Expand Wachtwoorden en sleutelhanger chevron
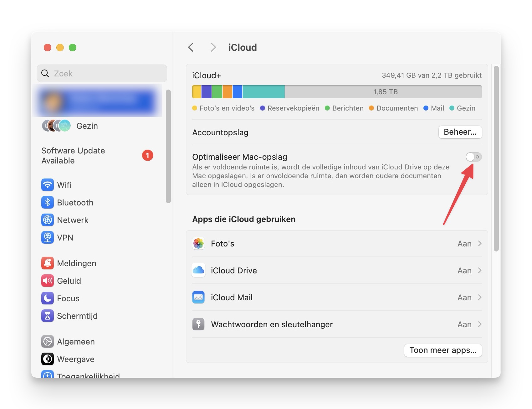Viewport: 532px width, 409px height. point(480,324)
